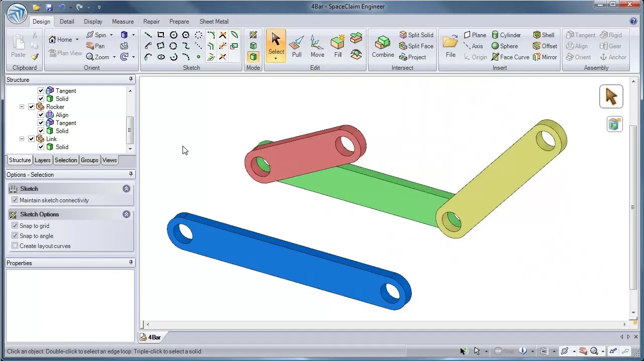Uncheck the Link component visibility checkbox
This screenshot has height=361, width=644.
(x=31, y=139)
